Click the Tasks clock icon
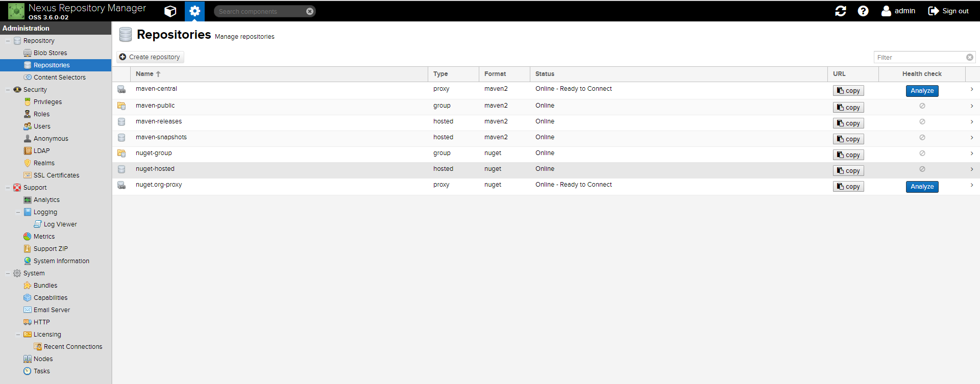Image resolution: width=980 pixels, height=384 pixels. pyautogui.click(x=28, y=371)
